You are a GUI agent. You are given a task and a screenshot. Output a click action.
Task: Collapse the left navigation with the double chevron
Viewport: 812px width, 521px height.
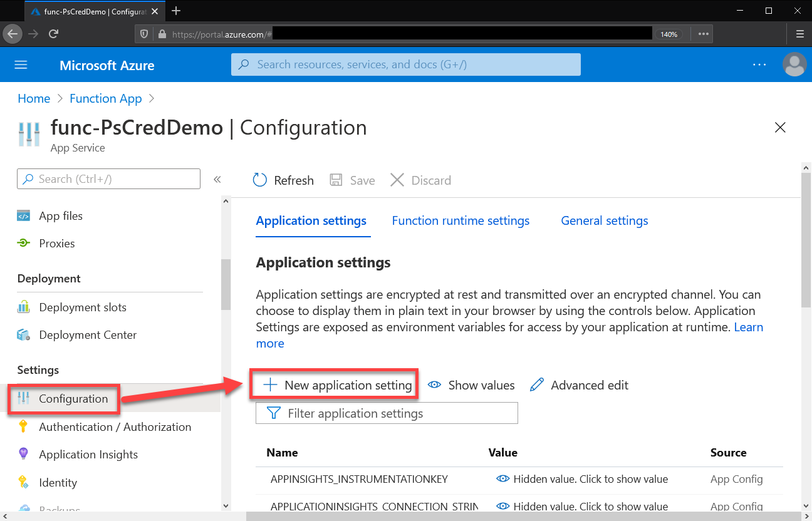point(217,179)
